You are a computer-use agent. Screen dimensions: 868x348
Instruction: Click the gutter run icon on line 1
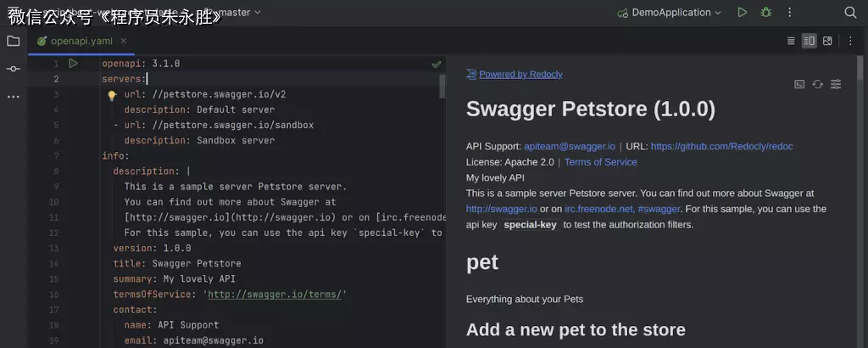[x=73, y=64]
